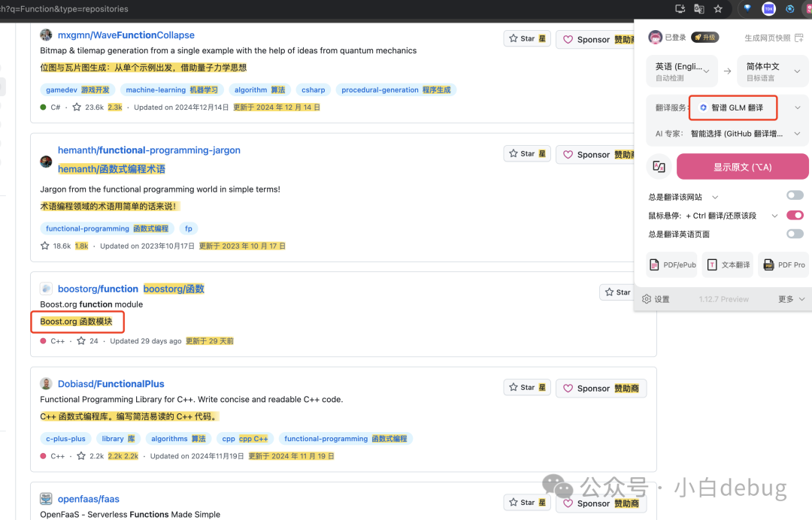This screenshot has height=520, width=812.
Task: Sponsor the hemanth functional-programming-jargon repository
Action: click(x=595, y=154)
